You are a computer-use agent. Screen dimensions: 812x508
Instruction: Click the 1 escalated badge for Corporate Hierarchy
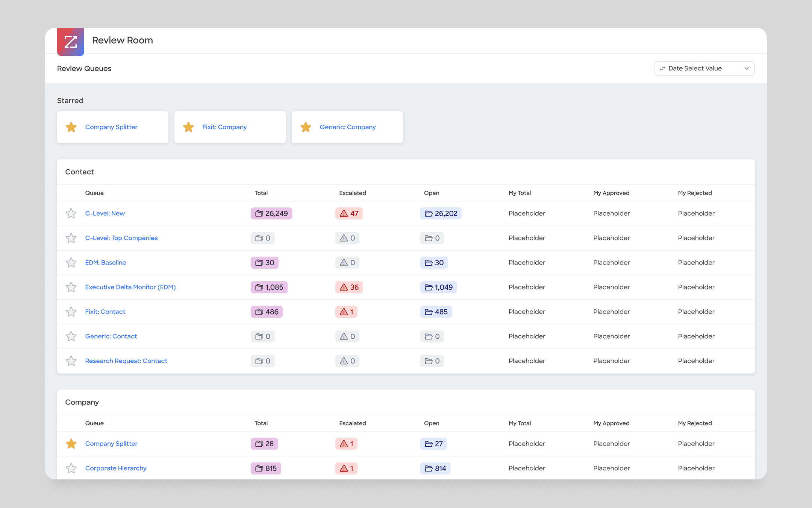point(346,468)
